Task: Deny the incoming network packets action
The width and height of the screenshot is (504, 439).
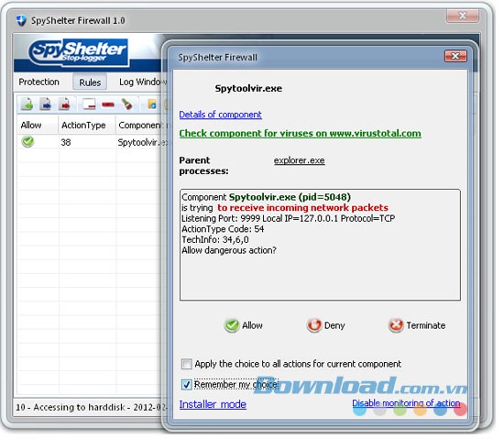Action: [x=325, y=325]
